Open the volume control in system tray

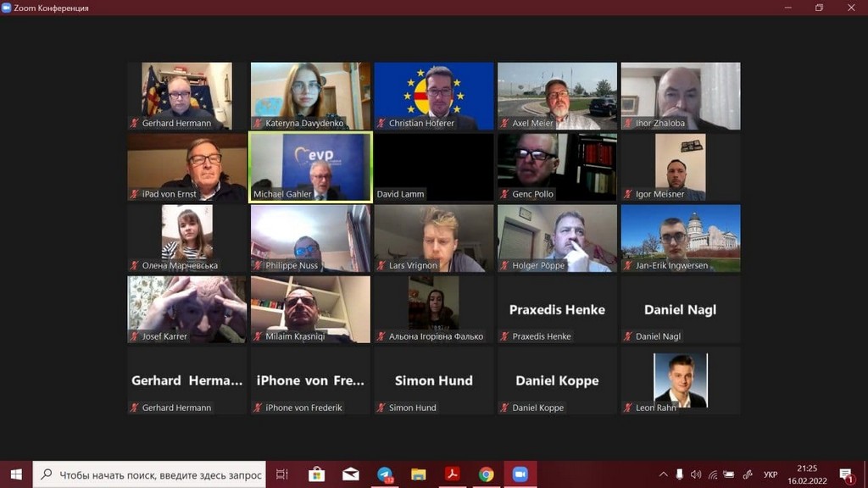tap(696, 474)
